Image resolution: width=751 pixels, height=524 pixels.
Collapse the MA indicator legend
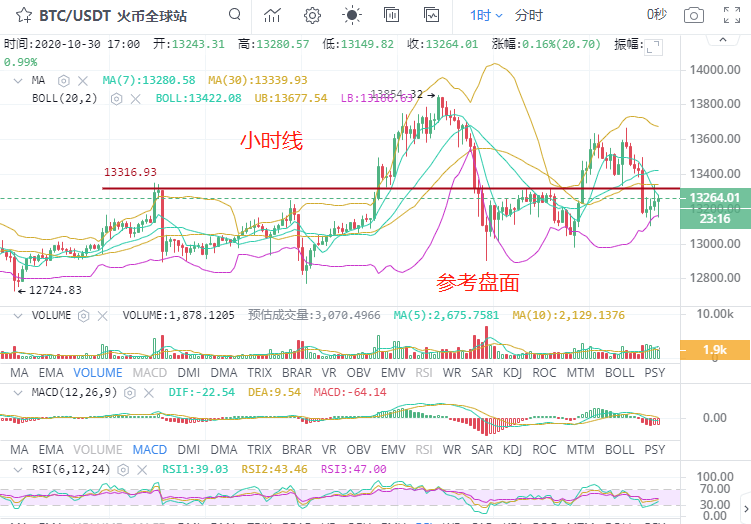[x=18, y=80]
